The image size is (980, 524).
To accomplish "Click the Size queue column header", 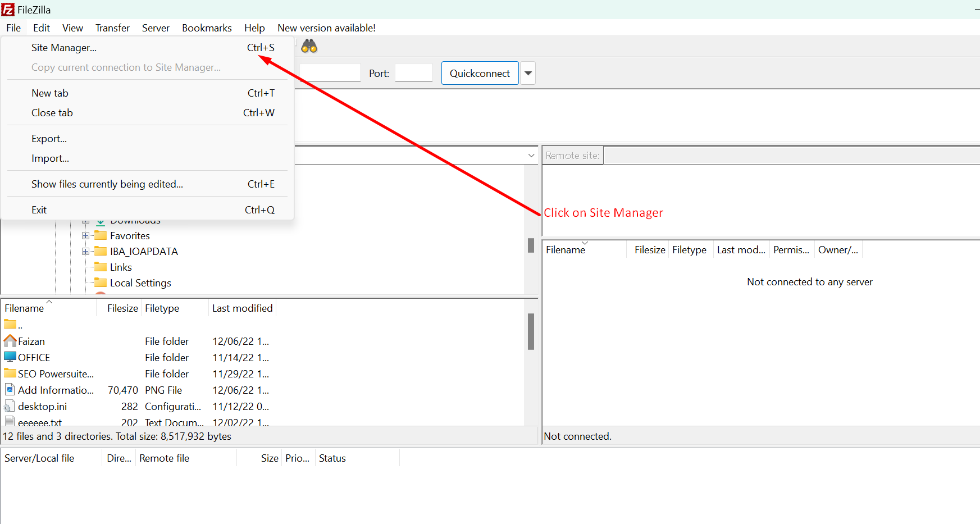I will coord(259,458).
